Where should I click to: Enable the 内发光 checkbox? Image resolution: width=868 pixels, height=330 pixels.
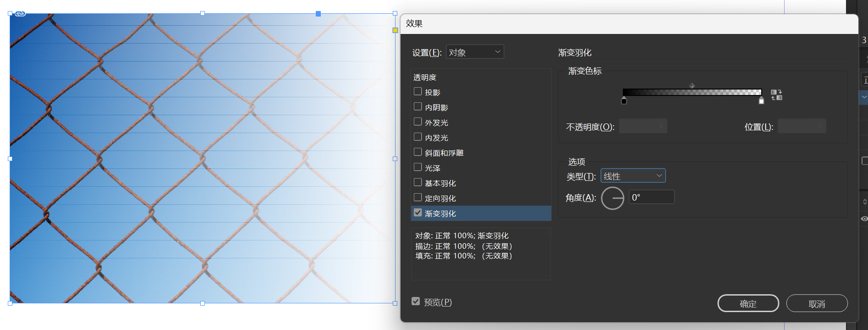pyautogui.click(x=418, y=137)
